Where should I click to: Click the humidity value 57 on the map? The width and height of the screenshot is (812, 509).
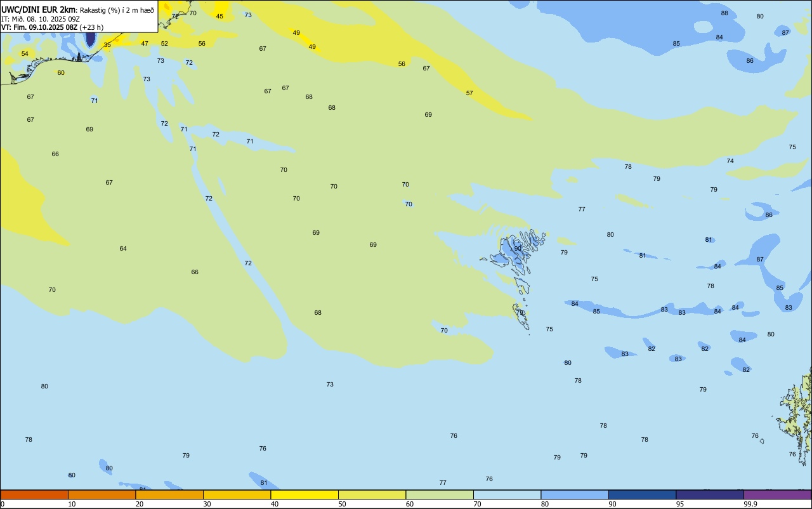click(x=469, y=93)
